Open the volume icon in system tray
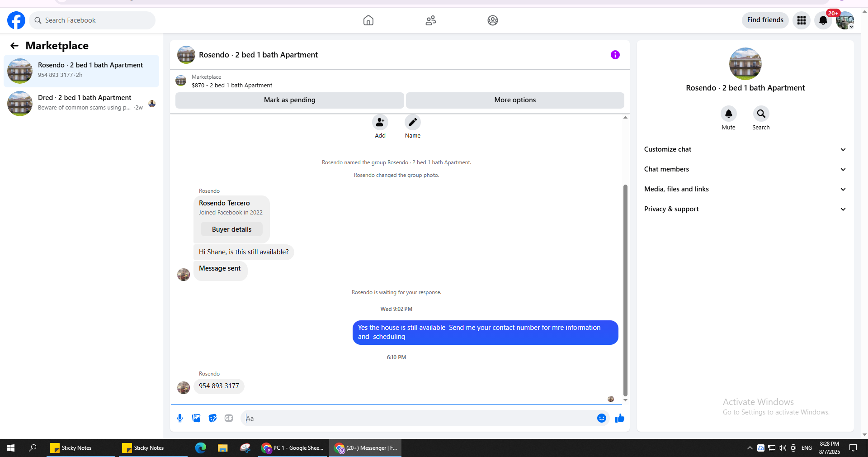Screen dimensions: 868x457 pyautogui.click(x=783, y=448)
